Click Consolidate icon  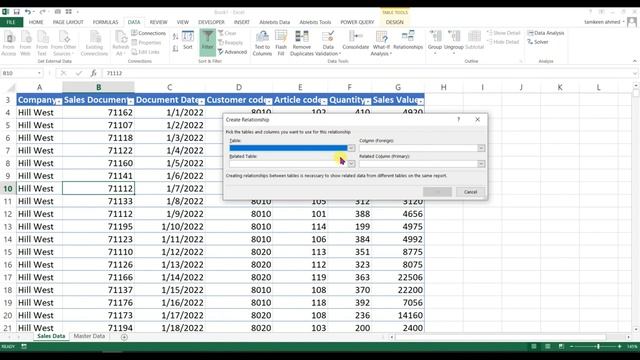point(356,41)
